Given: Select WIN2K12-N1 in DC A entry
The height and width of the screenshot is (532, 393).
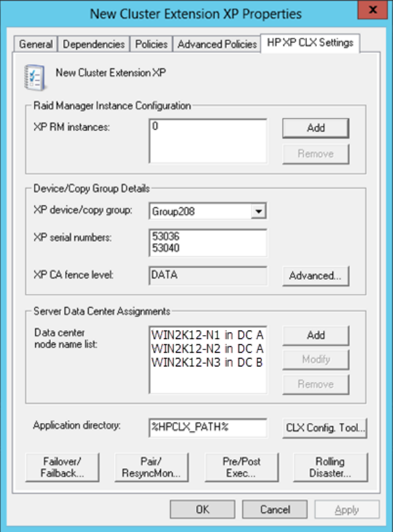Looking at the screenshot, I should (x=207, y=335).
